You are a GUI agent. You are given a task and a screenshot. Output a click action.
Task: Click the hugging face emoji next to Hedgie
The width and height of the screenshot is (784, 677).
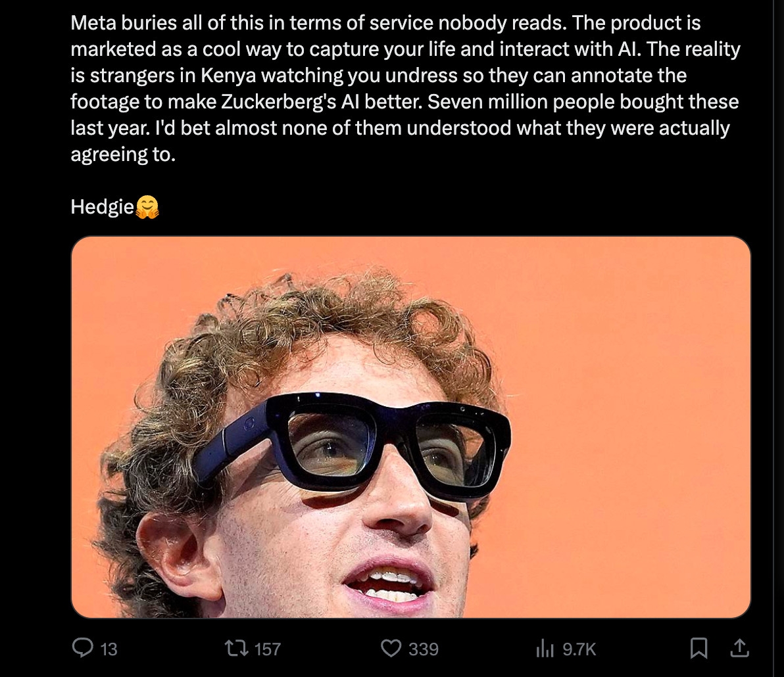tap(147, 207)
